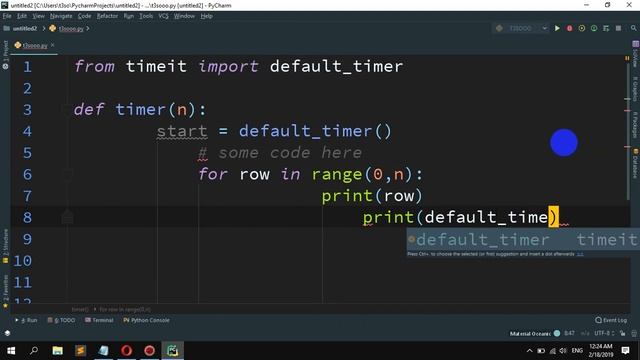Collapse the for loop fold marker on line 6
This screenshot has height=360, width=640.
click(x=67, y=174)
